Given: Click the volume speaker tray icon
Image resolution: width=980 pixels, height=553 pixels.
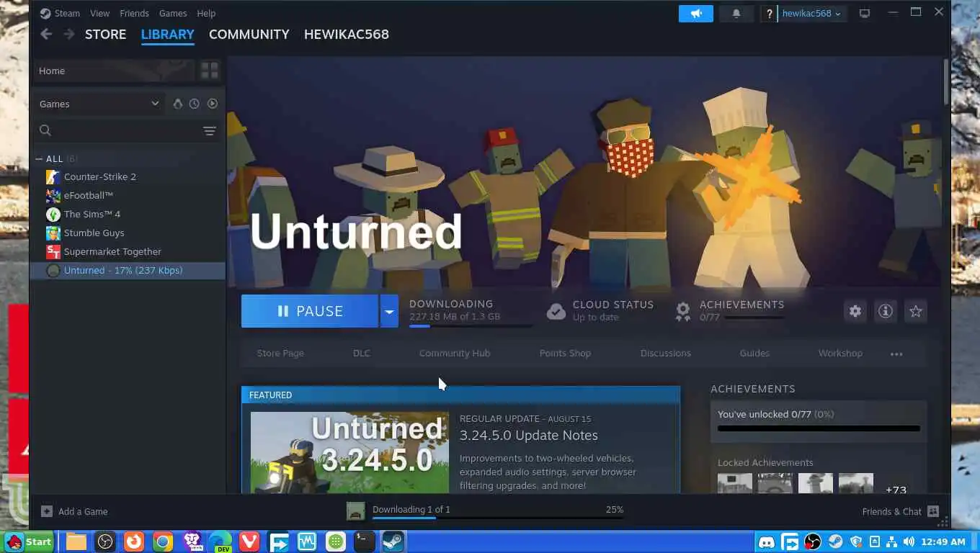Looking at the screenshot, I should 909,541.
